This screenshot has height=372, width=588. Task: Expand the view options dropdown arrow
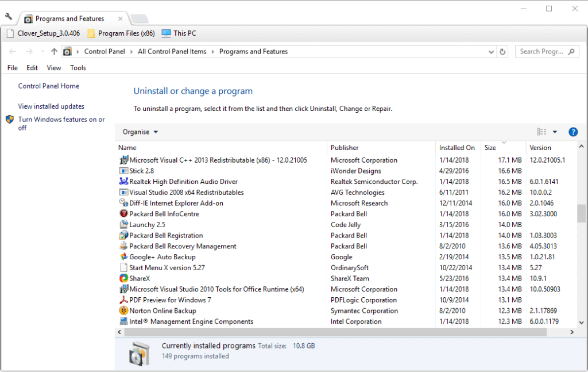[x=555, y=132]
